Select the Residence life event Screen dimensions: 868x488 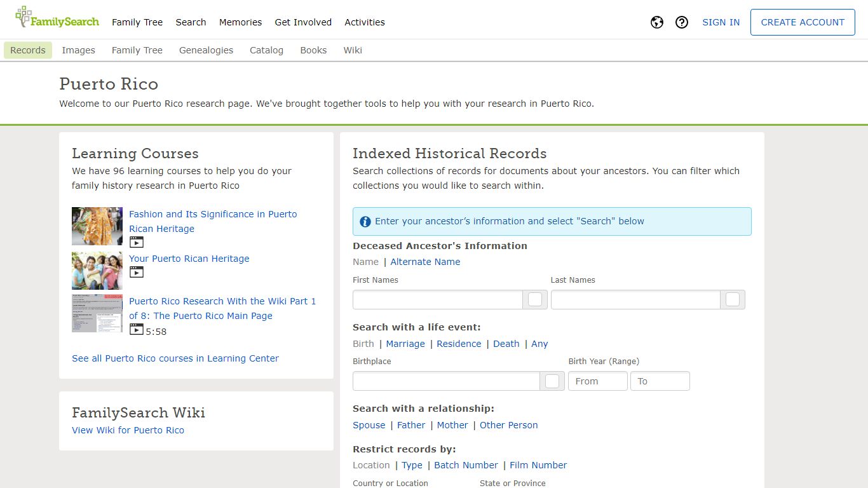coord(459,344)
